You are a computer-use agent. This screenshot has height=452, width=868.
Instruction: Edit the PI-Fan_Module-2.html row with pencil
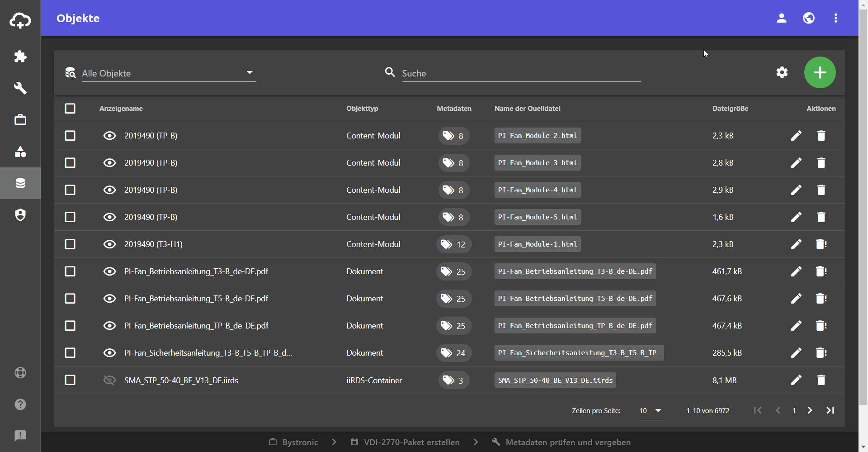[797, 136]
